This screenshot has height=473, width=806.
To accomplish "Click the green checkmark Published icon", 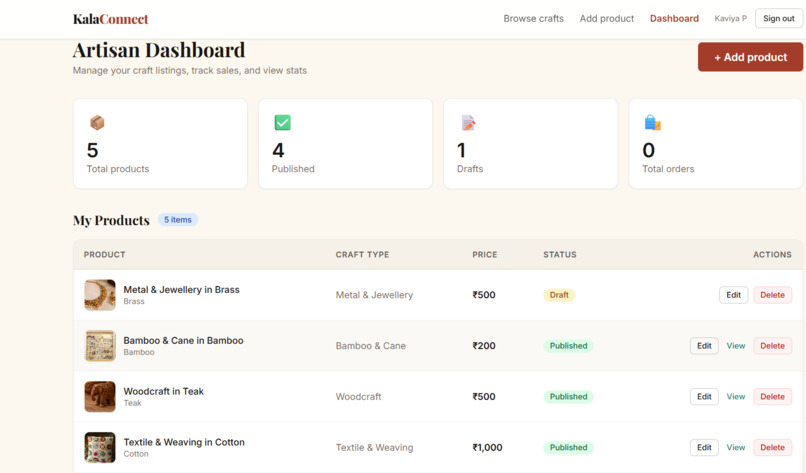I will [282, 123].
